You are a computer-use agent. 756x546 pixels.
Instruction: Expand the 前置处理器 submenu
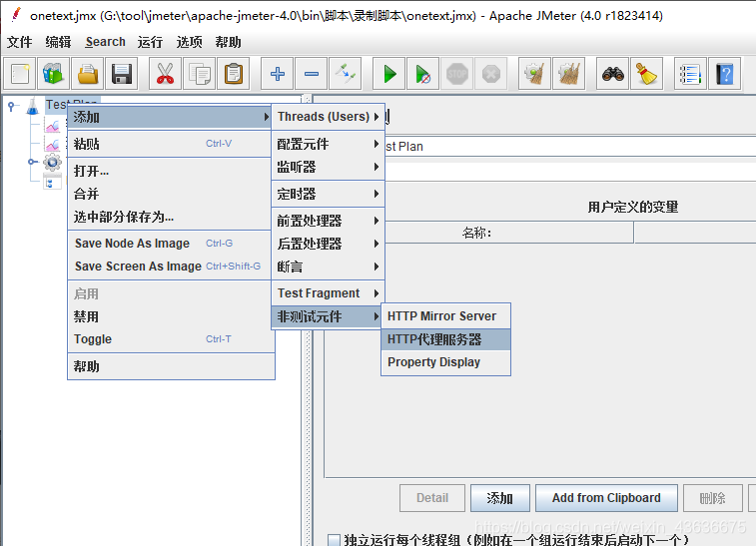pos(328,221)
